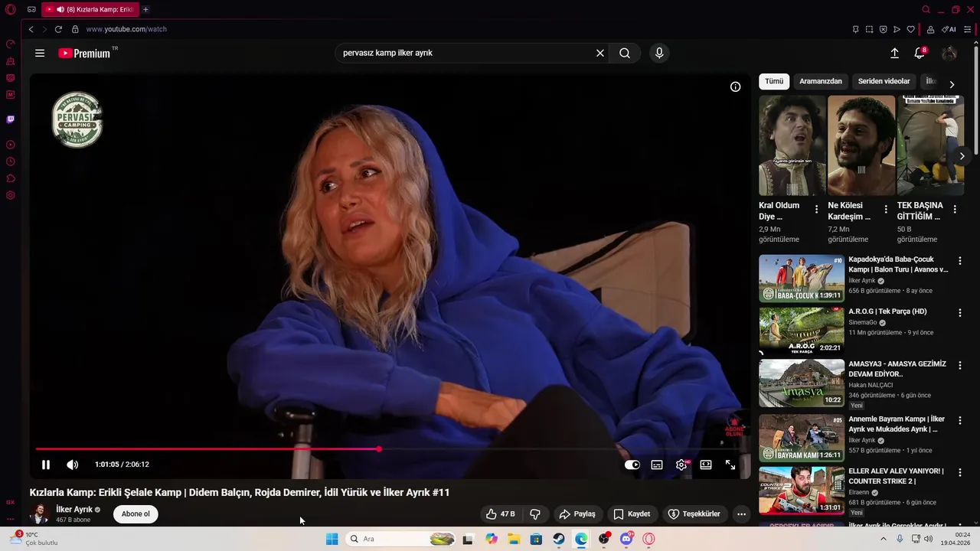Screen dimensions: 980x551
Task: Open the account avatar menu
Action: click(949, 54)
